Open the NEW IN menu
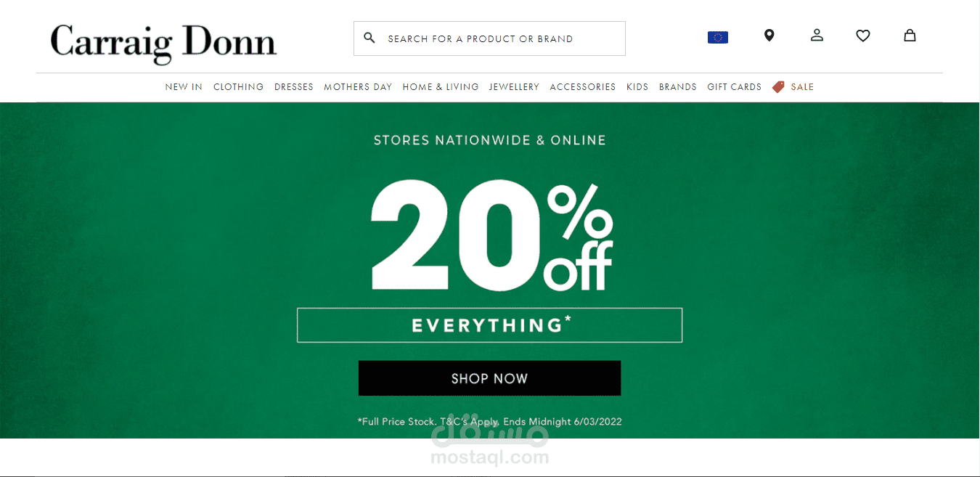This screenshot has width=980, height=477. (x=184, y=87)
